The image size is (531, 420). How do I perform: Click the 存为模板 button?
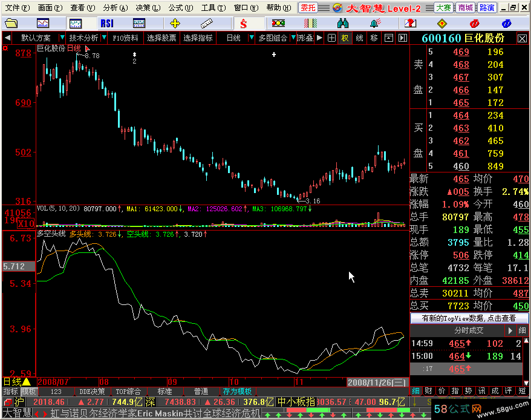click(x=238, y=392)
